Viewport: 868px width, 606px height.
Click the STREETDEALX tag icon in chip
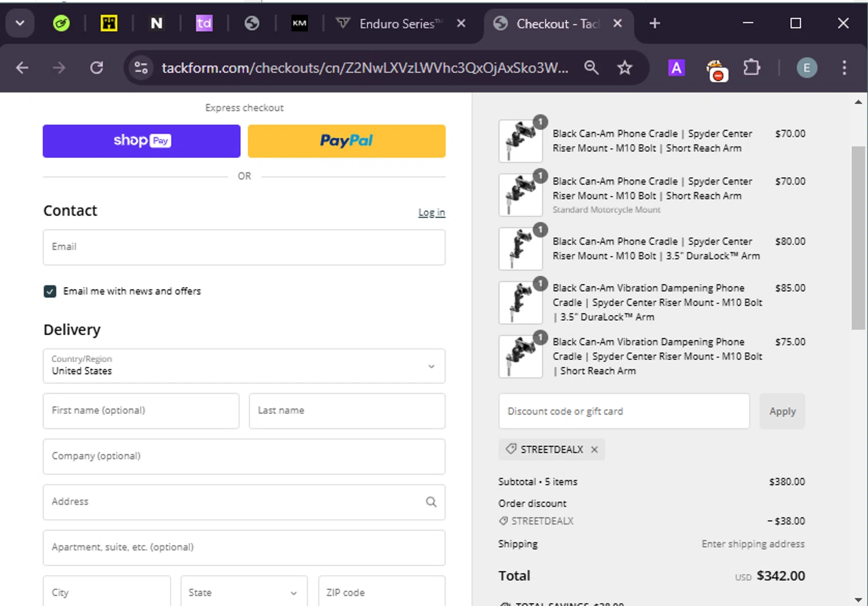coord(511,449)
